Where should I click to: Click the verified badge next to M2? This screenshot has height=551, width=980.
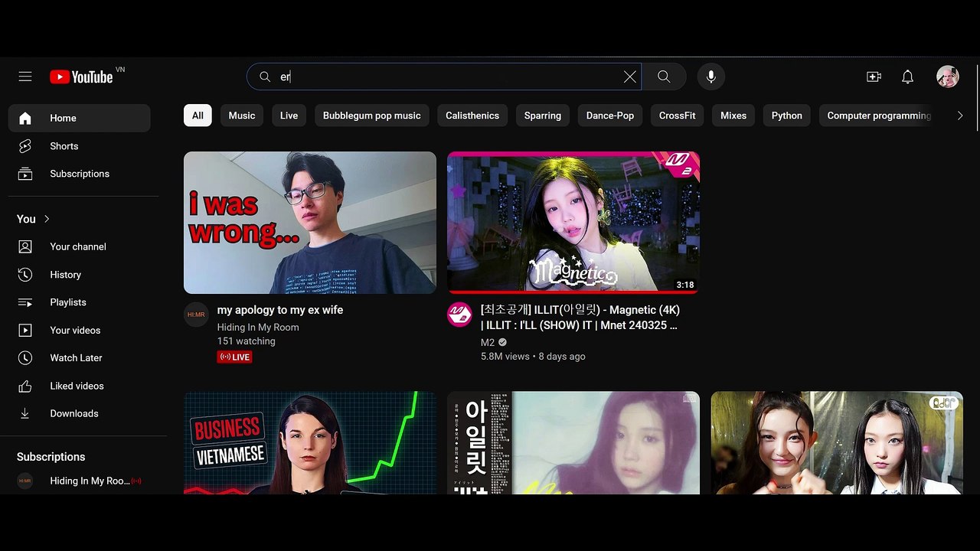pyautogui.click(x=503, y=342)
